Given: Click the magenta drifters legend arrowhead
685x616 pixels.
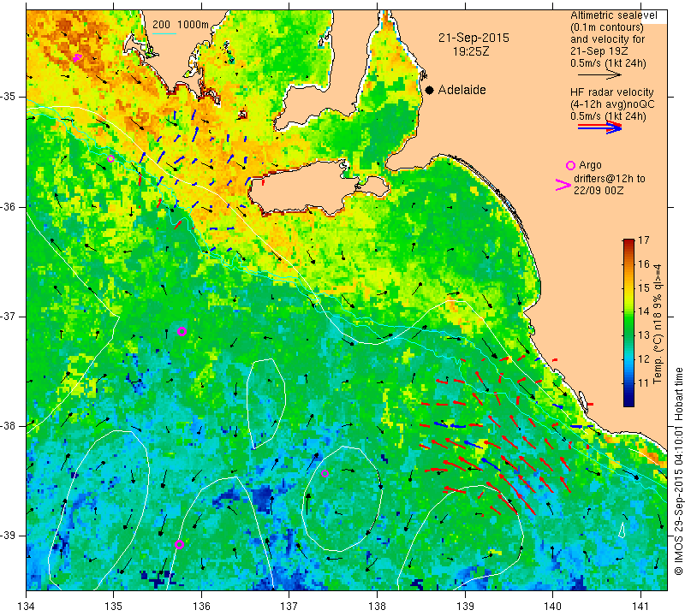Looking at the screenshot, I should click(563, 185).
